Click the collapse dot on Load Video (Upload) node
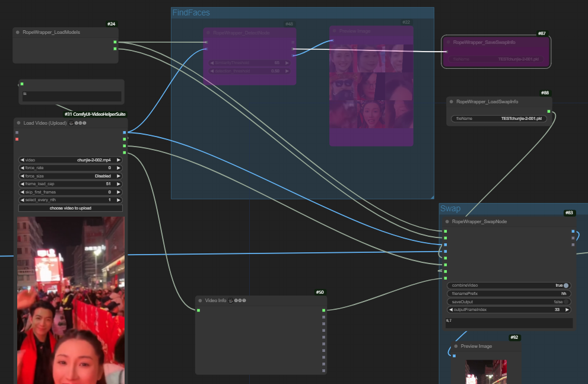The width and height of the screenshot is (588, 384). coord(18,123)
